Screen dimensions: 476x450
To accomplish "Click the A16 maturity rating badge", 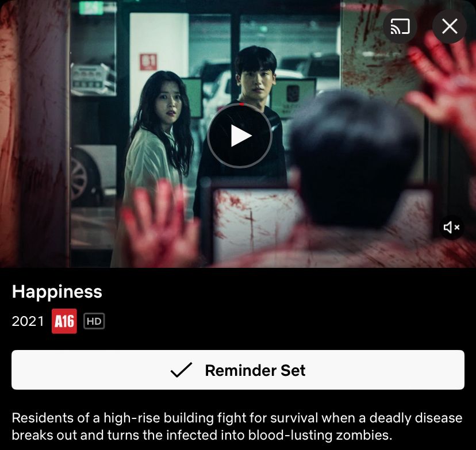I will (x=64, y=321).
